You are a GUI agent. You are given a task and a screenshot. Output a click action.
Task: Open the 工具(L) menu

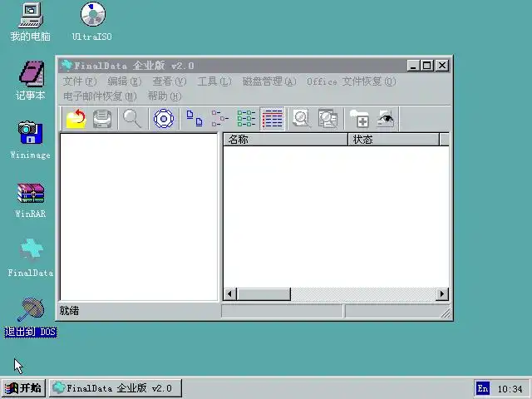(214, 81)
